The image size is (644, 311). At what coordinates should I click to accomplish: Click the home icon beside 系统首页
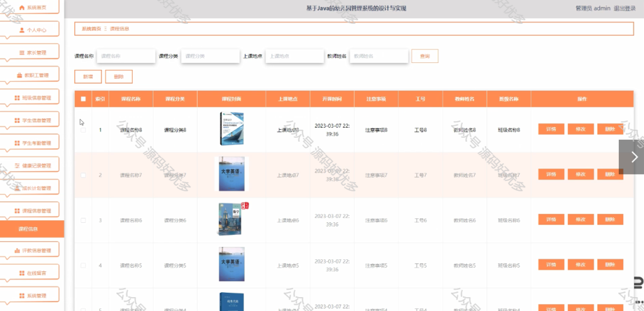click(x=22, y=8)
